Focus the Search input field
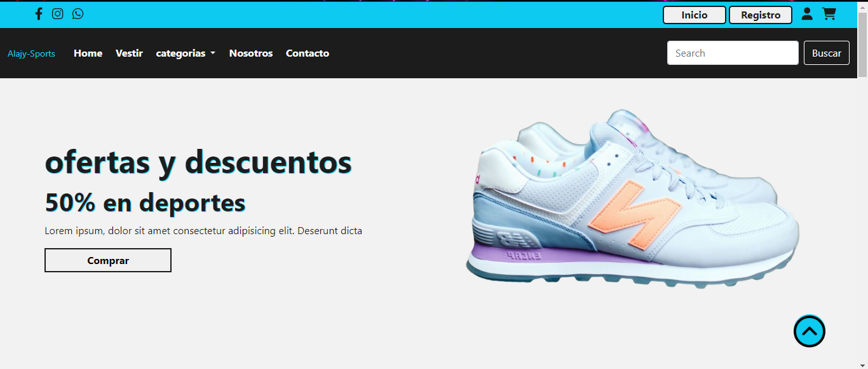This screenshot has height=369, width=868. point(732,53)
